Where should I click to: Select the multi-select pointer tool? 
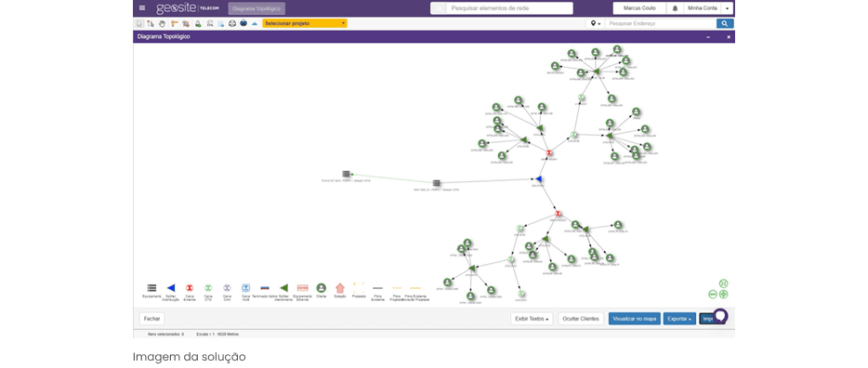click(151, 24)
